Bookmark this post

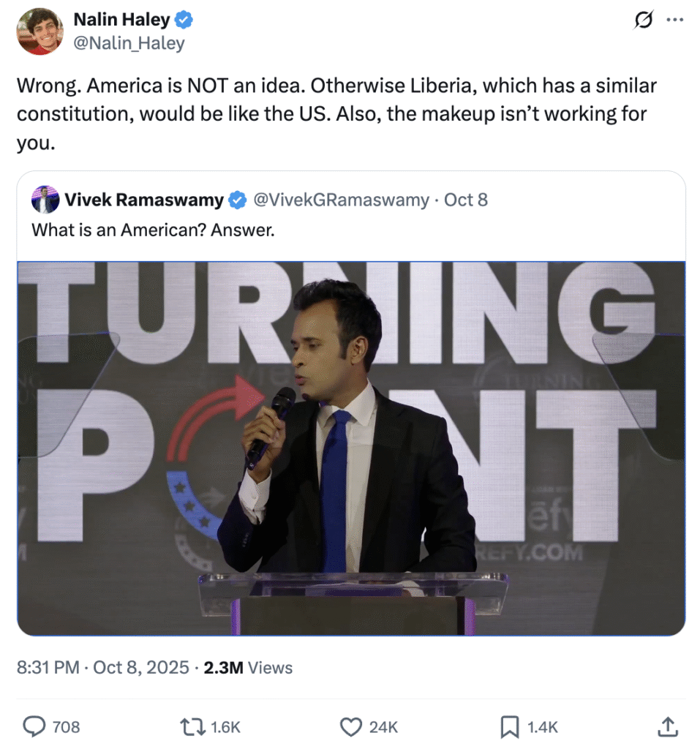[x=509, y=726]
